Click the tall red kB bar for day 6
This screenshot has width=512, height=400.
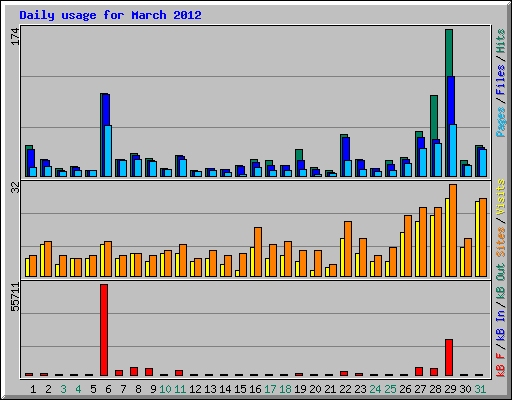pos(104,330)
